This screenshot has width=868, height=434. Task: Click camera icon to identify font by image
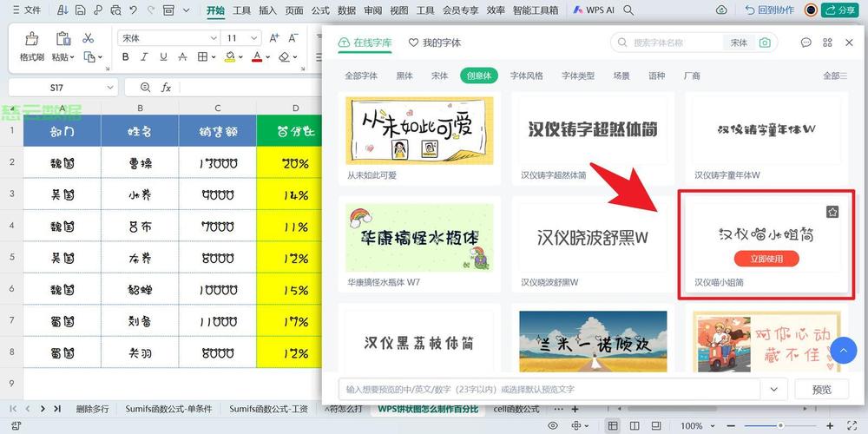(x=765, y=43)
